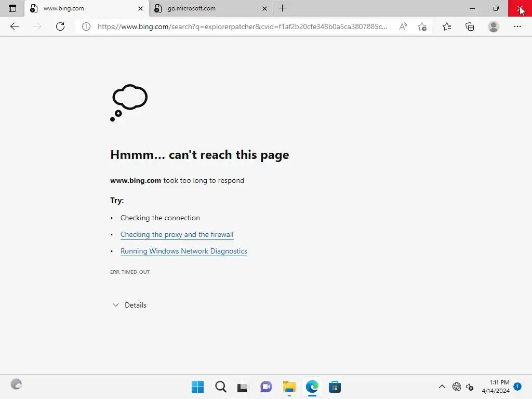Open the Collections panel
532x399 pixels.
(470, 26)
